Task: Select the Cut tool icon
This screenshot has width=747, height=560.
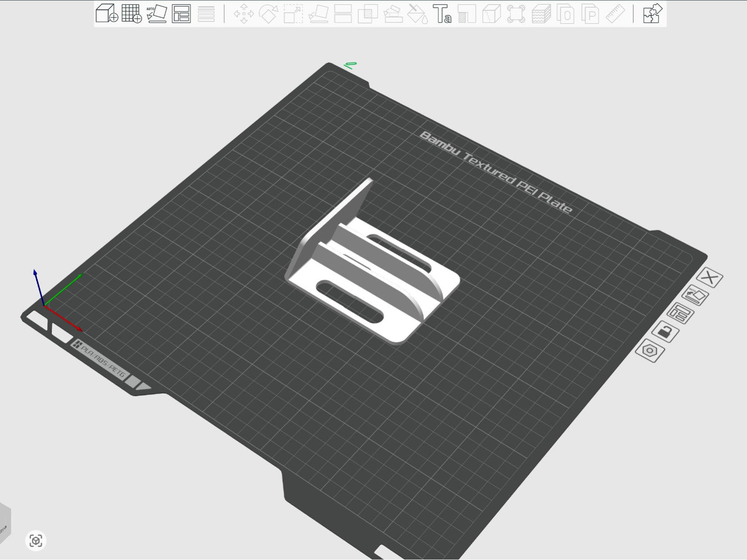Action: (x=343, y=13)
